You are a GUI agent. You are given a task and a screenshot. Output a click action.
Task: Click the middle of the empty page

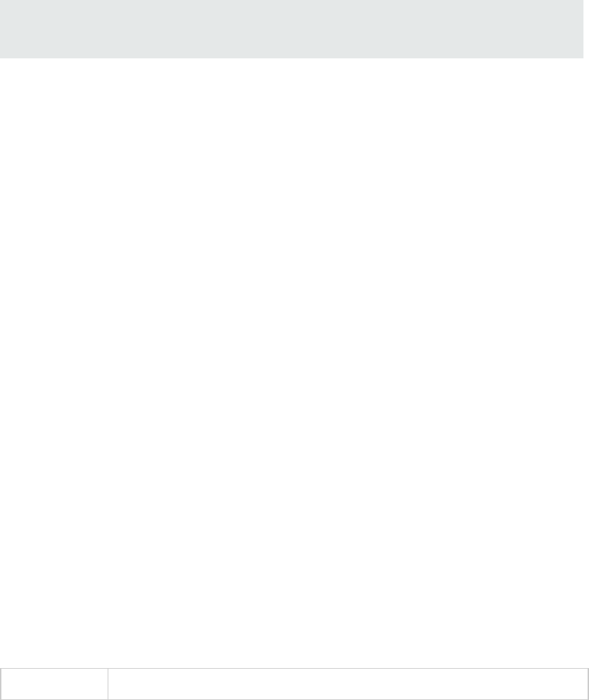294,363
